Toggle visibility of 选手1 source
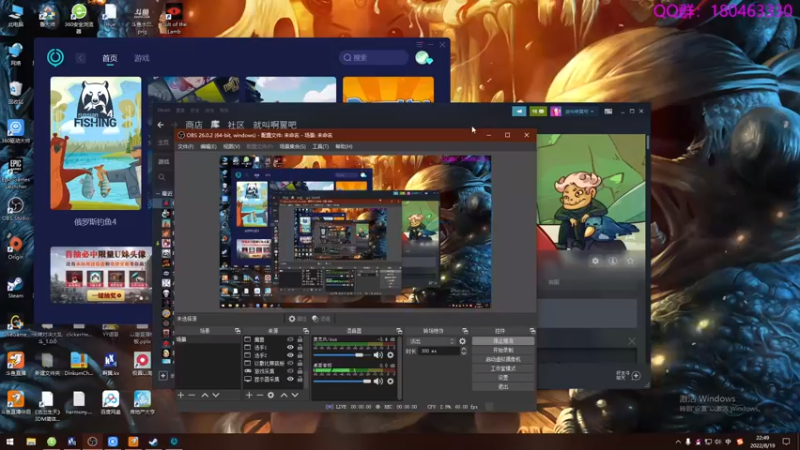 (x=290, y=347)
